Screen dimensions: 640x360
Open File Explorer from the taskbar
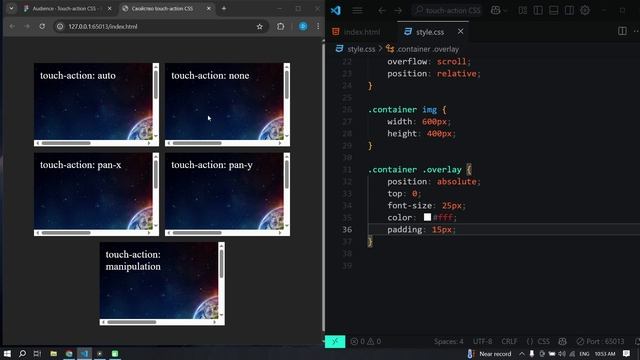[x=53, y=353]
